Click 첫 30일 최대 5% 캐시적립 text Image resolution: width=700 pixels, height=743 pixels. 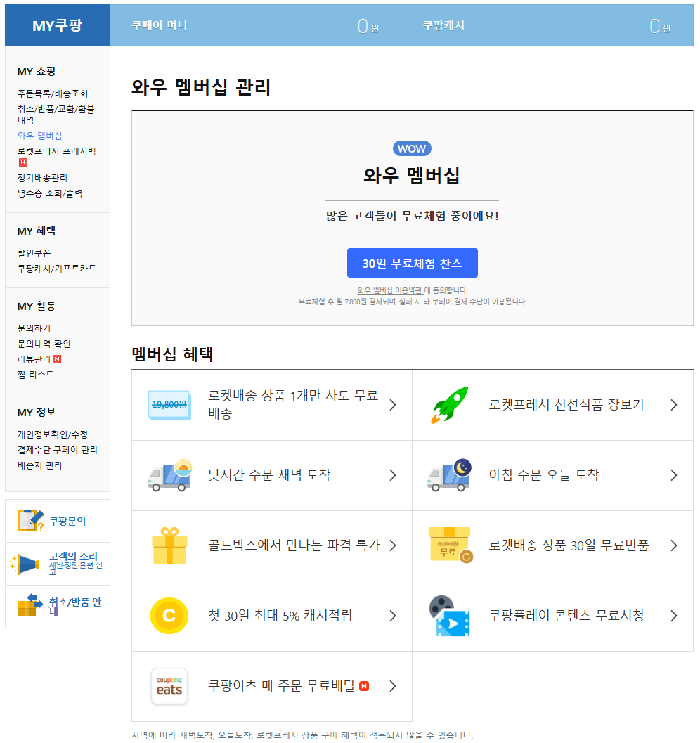(x=280, y=616)
